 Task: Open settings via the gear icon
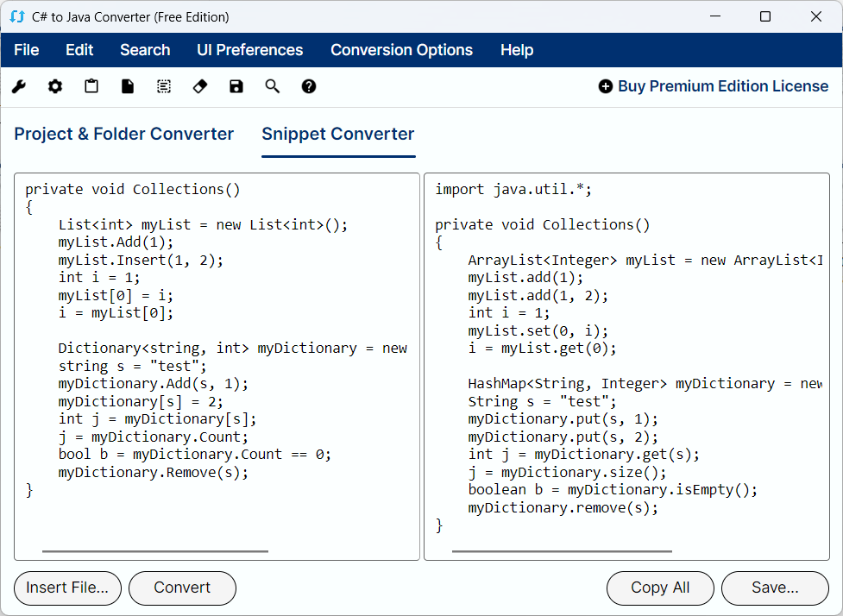pos(55,86)
